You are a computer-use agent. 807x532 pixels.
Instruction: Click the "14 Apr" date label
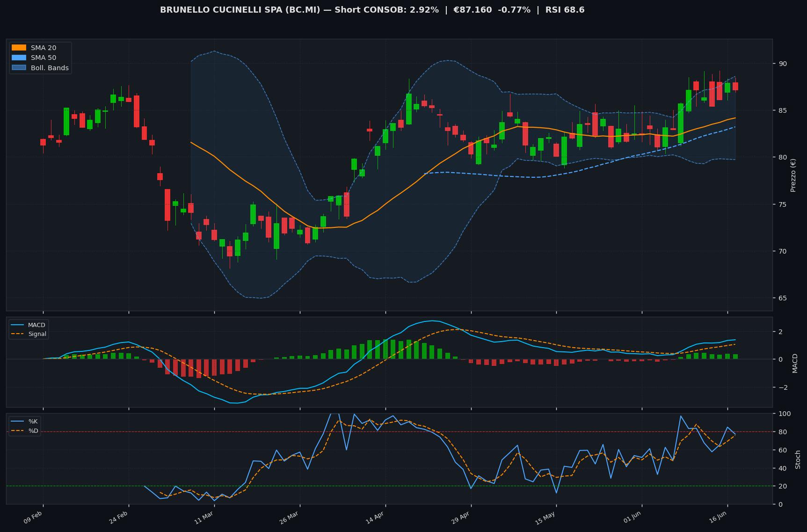tap(375, 518)
